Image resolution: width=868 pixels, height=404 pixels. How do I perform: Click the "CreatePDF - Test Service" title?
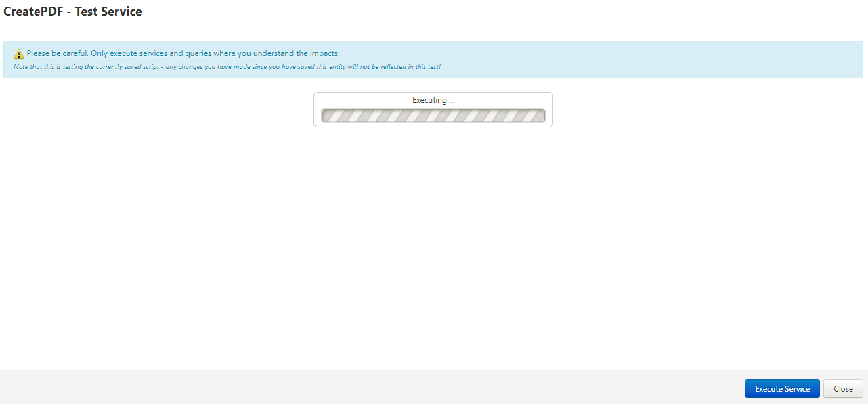click(73, 12)
